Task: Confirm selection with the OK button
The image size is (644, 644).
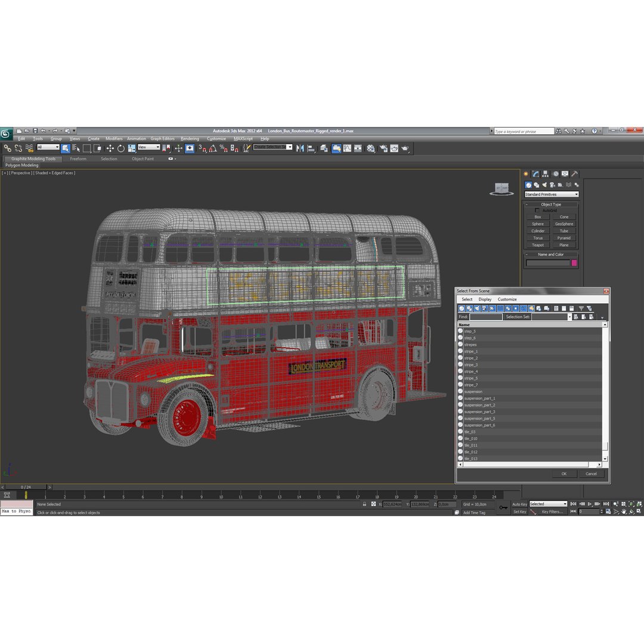Action: [564, 473]
